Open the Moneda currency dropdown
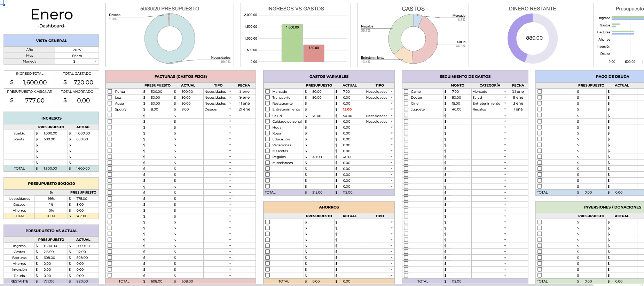Image resolution: width=644 pixels, height=286 pixels. pos(96,62)
